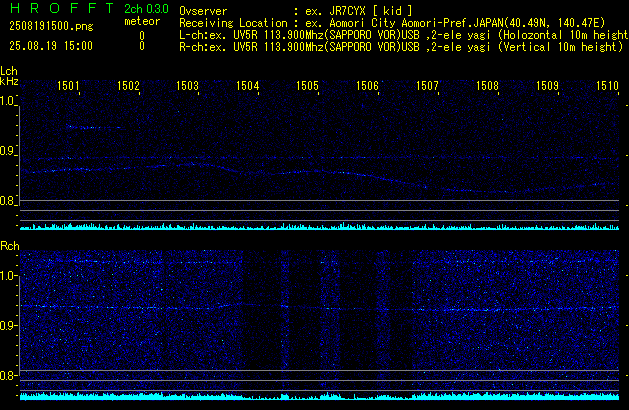Select the 2ch 0.3.0 version label
Image resolution: width=629 pixels, height=410 pixels.
pyautogui.click(x=146, y=8)
